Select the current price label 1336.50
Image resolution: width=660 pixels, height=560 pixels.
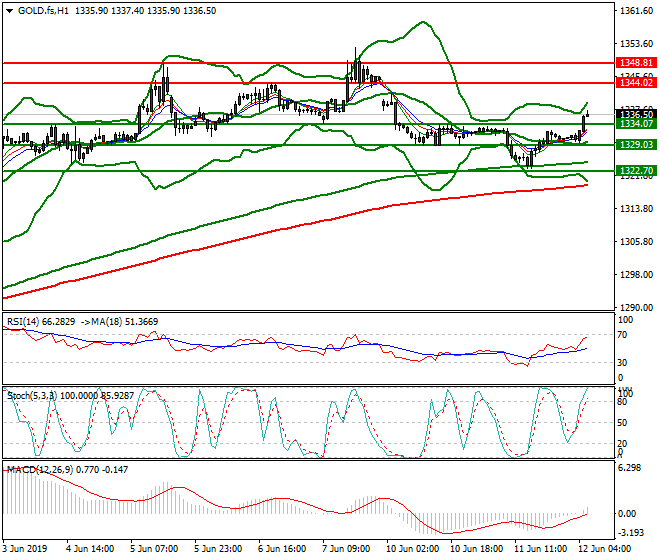point(636,114)
